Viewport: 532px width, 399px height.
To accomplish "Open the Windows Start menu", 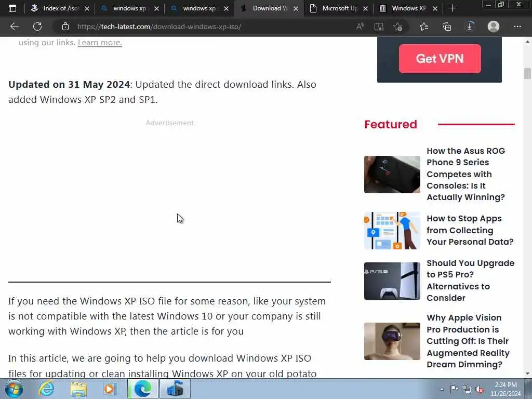I will point(14,389).
